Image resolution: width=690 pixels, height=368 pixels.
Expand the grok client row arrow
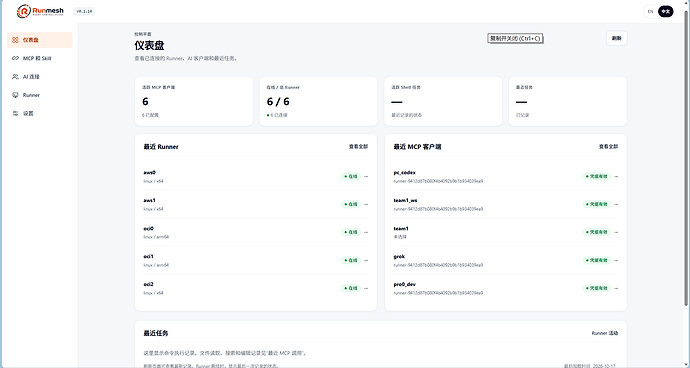(x=616, y=260)
